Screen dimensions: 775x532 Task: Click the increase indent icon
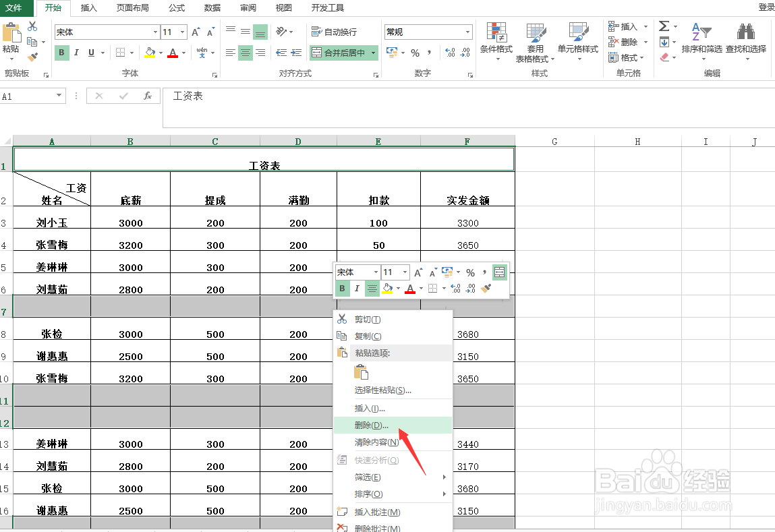(297, 53)
